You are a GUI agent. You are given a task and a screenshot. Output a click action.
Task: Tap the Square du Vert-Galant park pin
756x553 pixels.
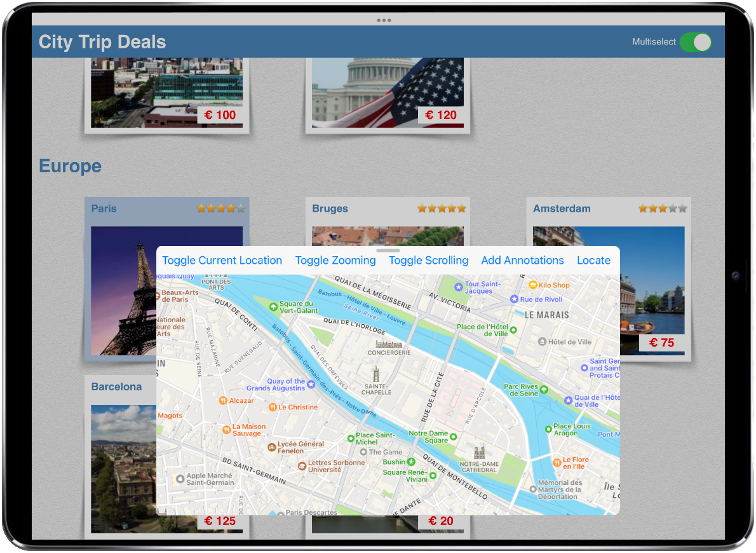click(x=273, y=306)
